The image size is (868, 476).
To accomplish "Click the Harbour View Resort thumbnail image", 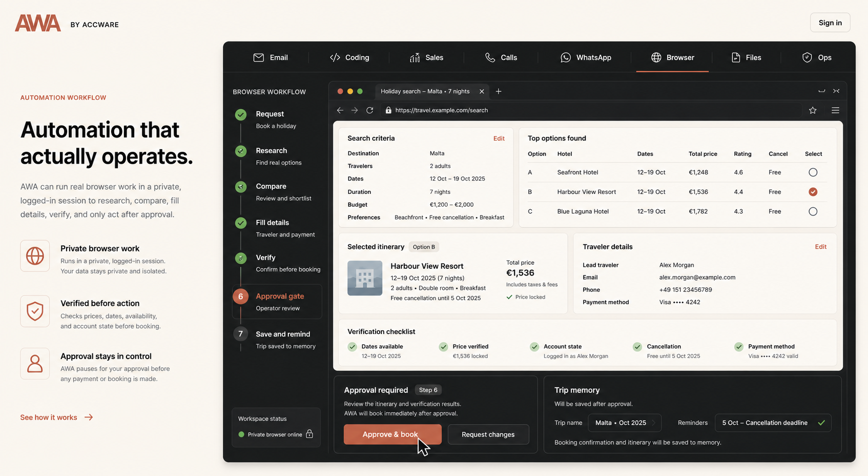I will (x=365, y=278).
